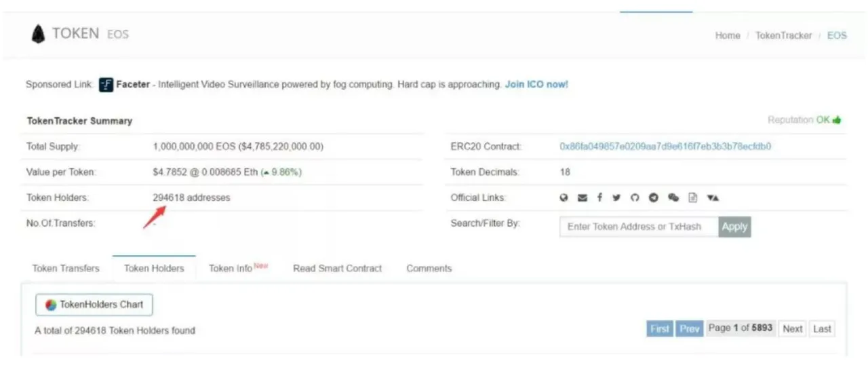Open the ERC20 contract address link

tap(665, 147)
